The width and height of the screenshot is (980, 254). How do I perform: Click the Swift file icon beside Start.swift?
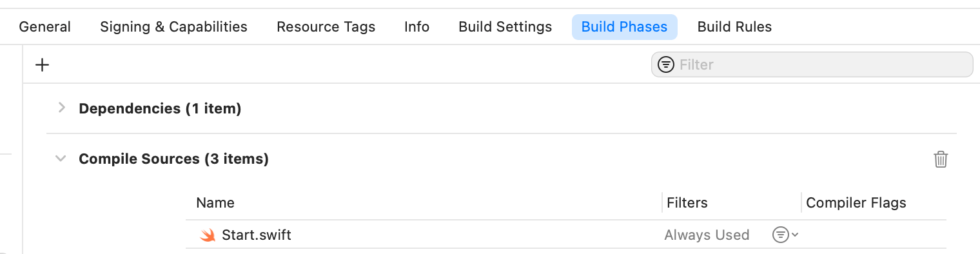[x=208, y=235]
